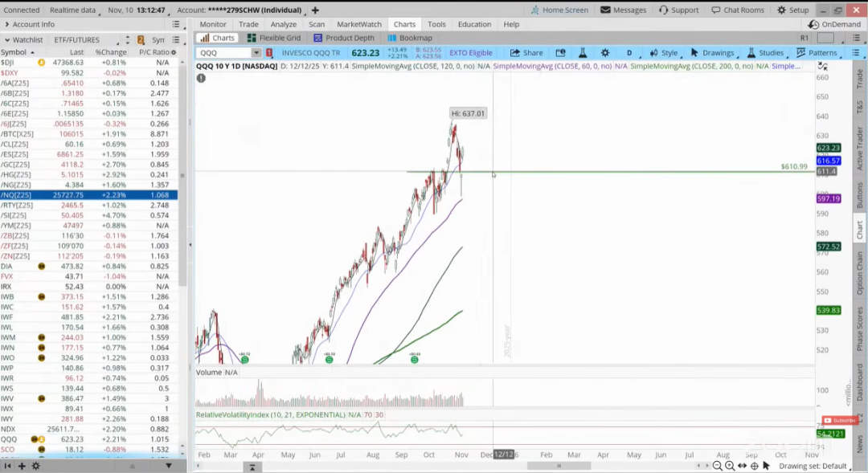This screenshot has height=473, width=868.
Task: Open the Drawing set: Default selector
Action: pos(813,466)
